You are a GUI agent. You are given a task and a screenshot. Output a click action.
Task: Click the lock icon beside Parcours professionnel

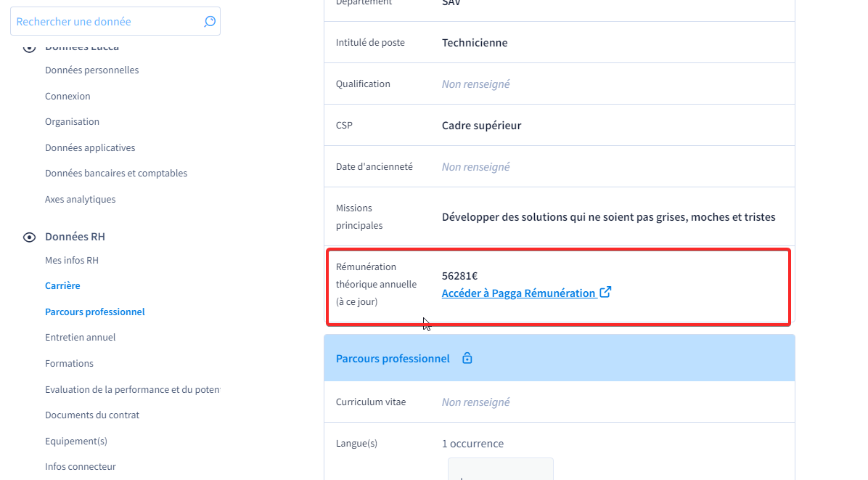467,358
